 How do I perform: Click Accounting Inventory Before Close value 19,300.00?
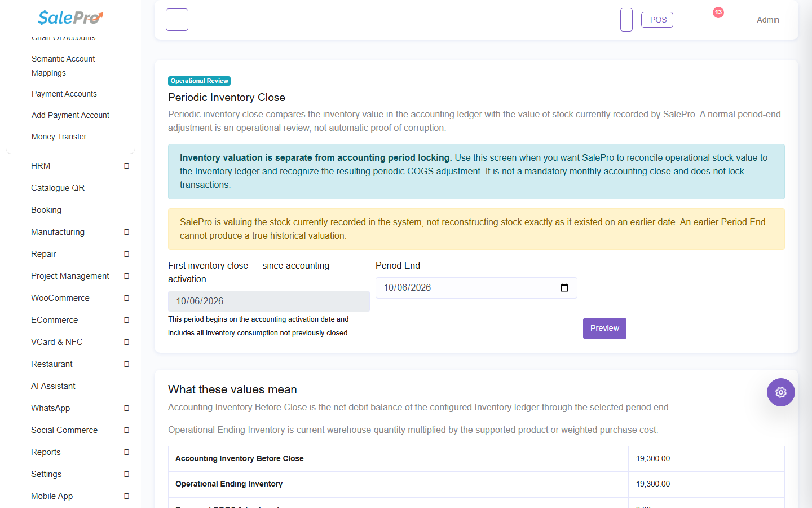click(653, 459)
